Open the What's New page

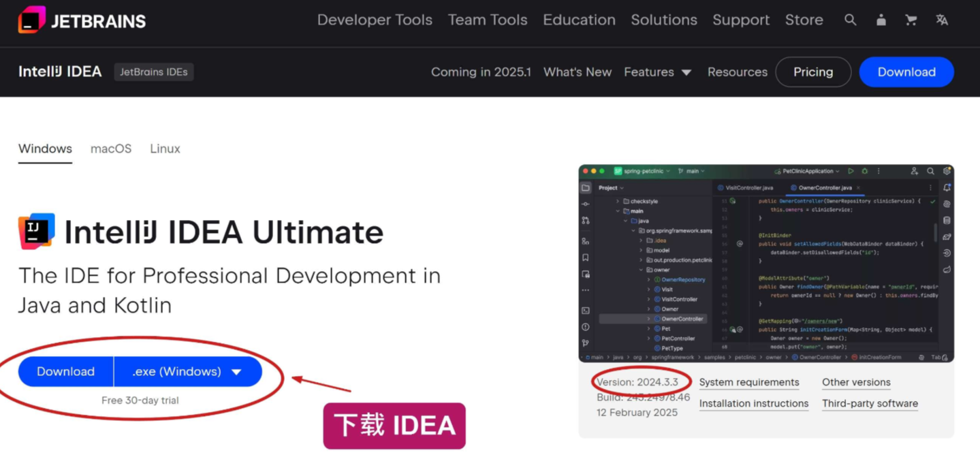point(578,72)
